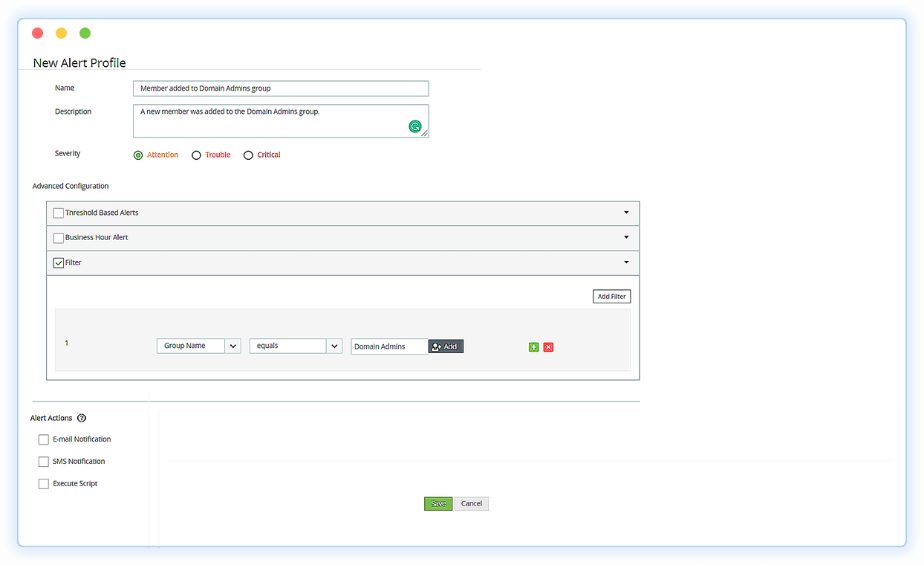Open the Group Name attribute dropdown
Image resolution: width=924 pixels, height=565 pixels.
pos(233,346)
